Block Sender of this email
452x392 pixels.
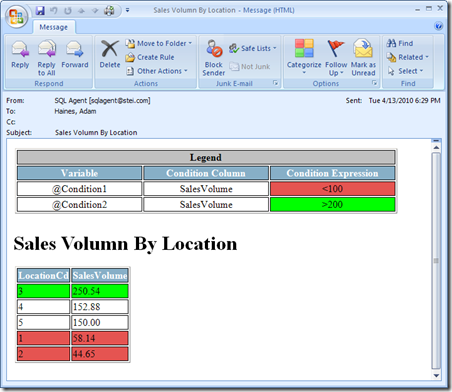[x=214, y=58]
